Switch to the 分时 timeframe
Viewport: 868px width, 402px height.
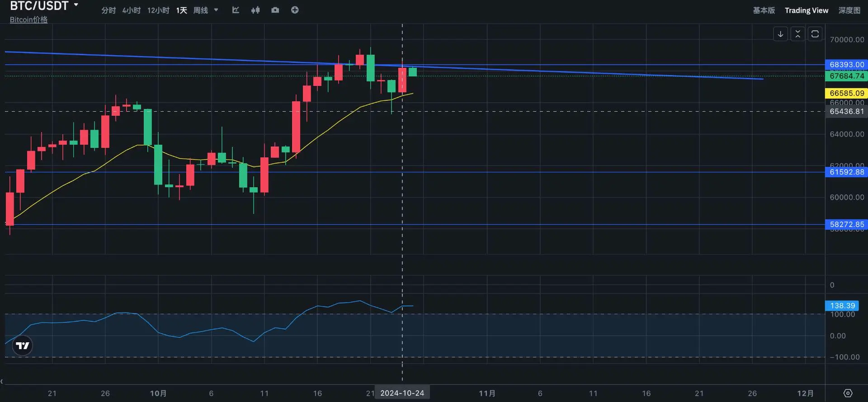108,10
